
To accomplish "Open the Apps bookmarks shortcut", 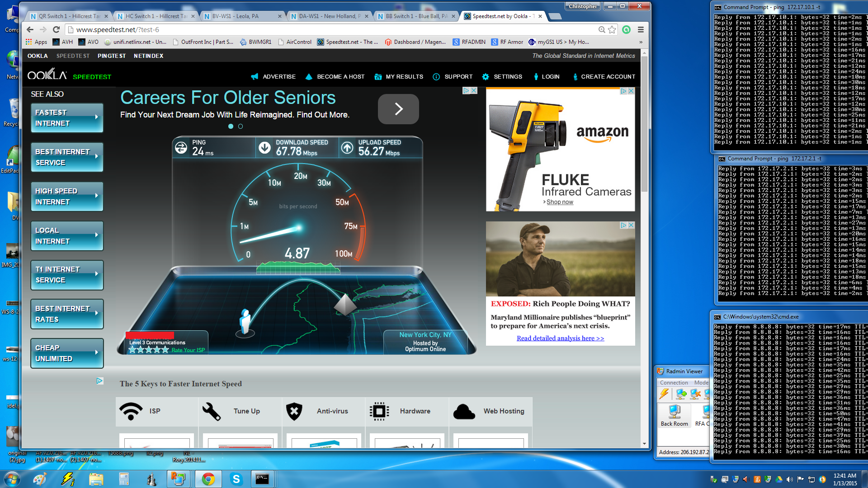I will (x=37, y=42).
